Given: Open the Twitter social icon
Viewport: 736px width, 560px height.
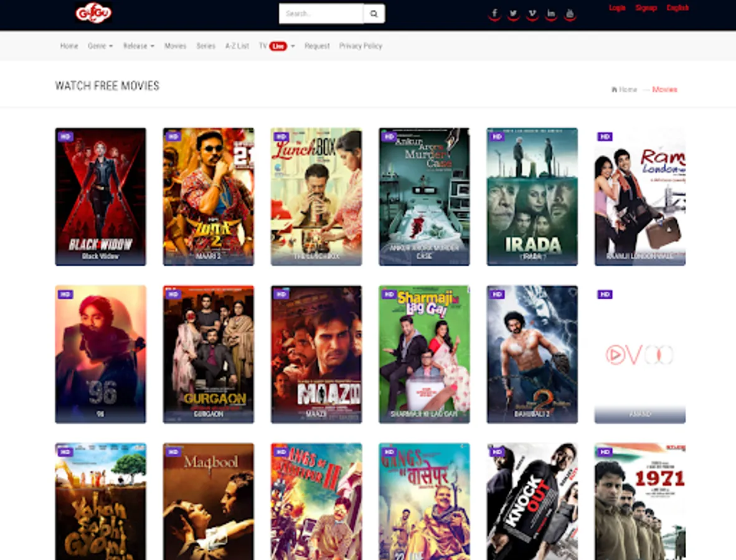Looking at the screenshot, I should tap(514, 14).
